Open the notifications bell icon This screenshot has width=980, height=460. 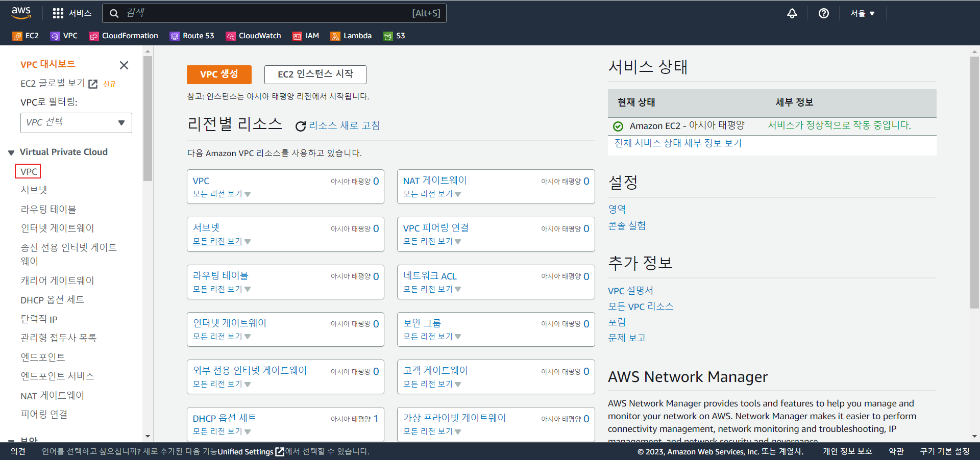[x=792, y=13]
